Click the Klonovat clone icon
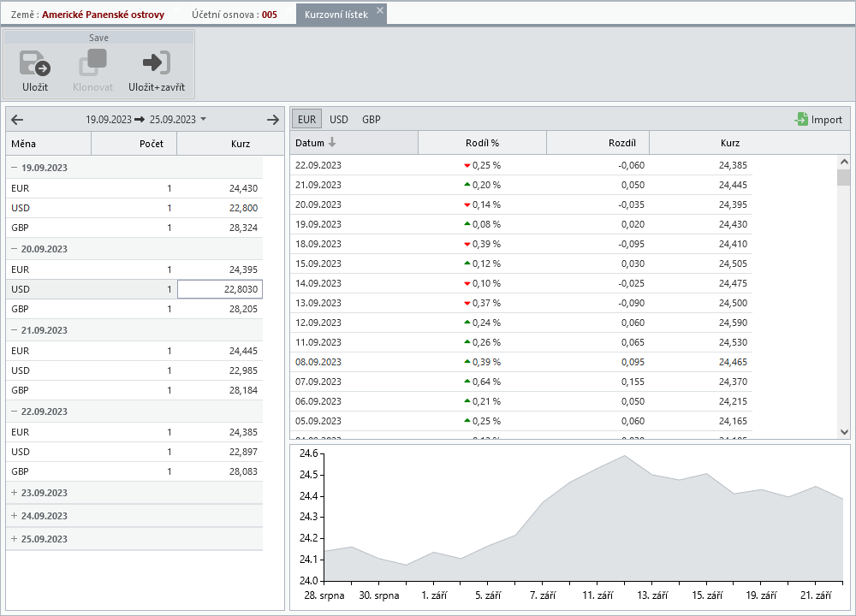Screen dimensions: 856x616 pos(92,62)
